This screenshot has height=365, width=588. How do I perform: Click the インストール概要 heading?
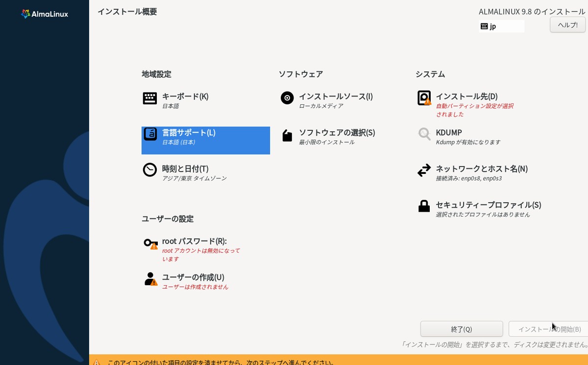coord(127,12)
